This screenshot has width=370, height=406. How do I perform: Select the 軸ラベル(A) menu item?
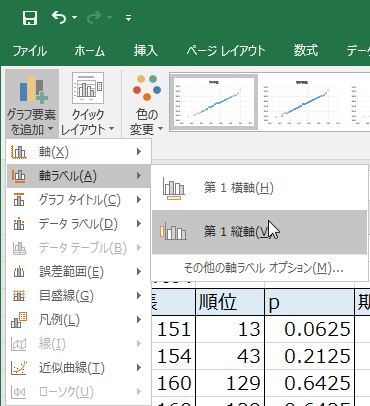coord(79,176)
